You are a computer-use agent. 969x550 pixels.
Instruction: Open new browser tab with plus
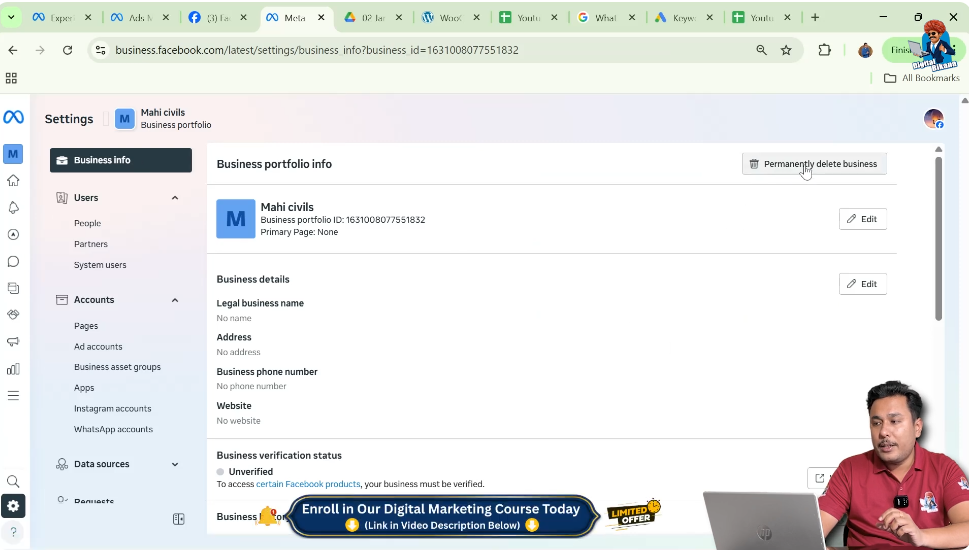(x=815, y=17)
